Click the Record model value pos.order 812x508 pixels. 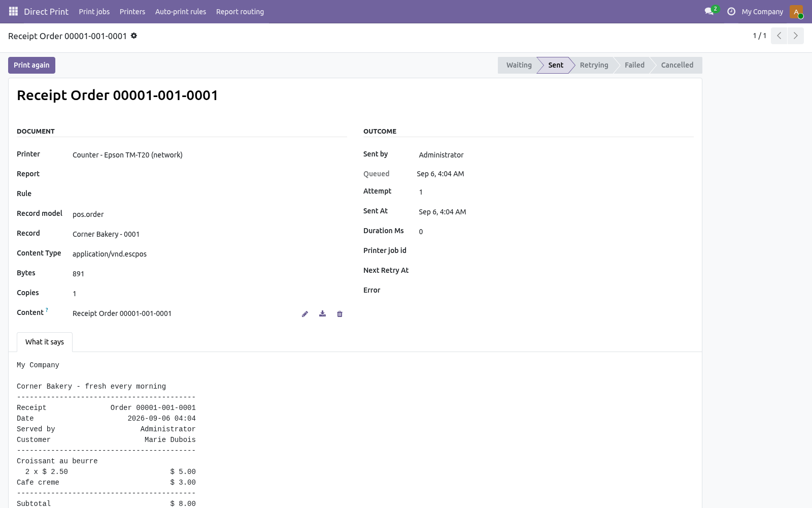coord(88,214)
